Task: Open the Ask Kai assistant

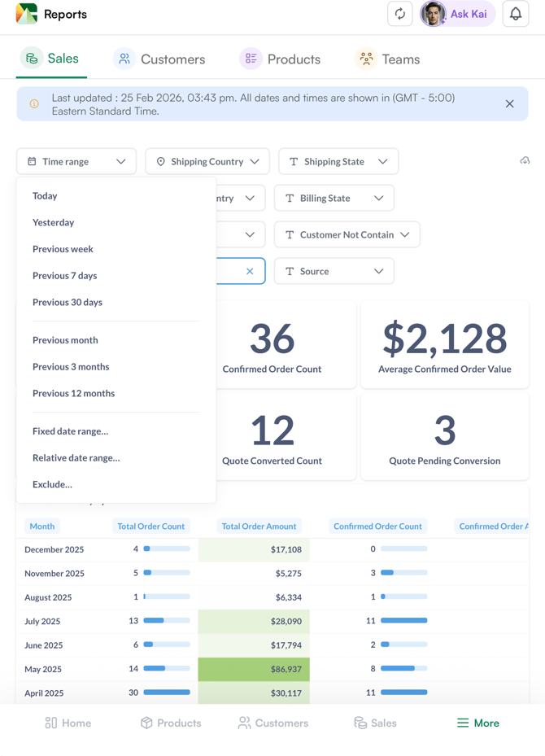Action: (458, 15)
